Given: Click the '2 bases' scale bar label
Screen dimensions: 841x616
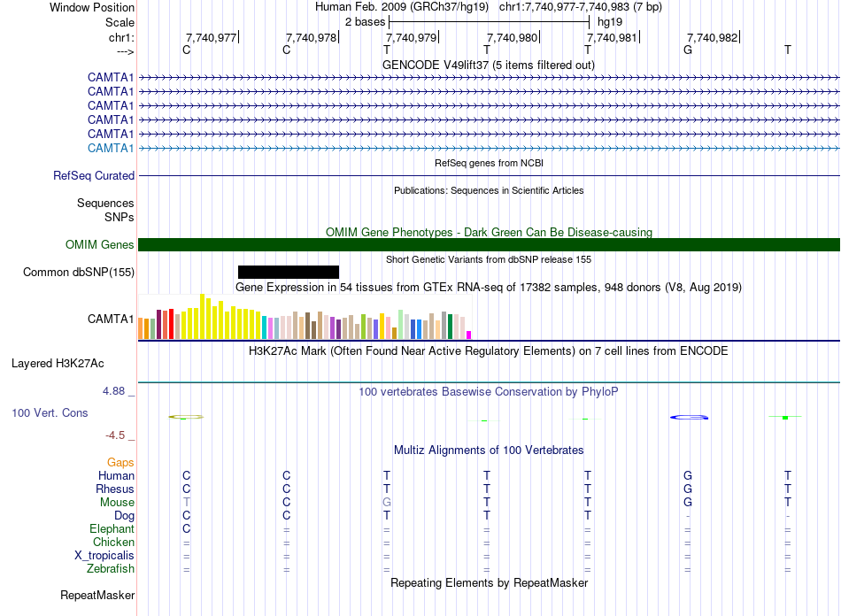Looking at the screenshot, I should (x=365, y=22).
